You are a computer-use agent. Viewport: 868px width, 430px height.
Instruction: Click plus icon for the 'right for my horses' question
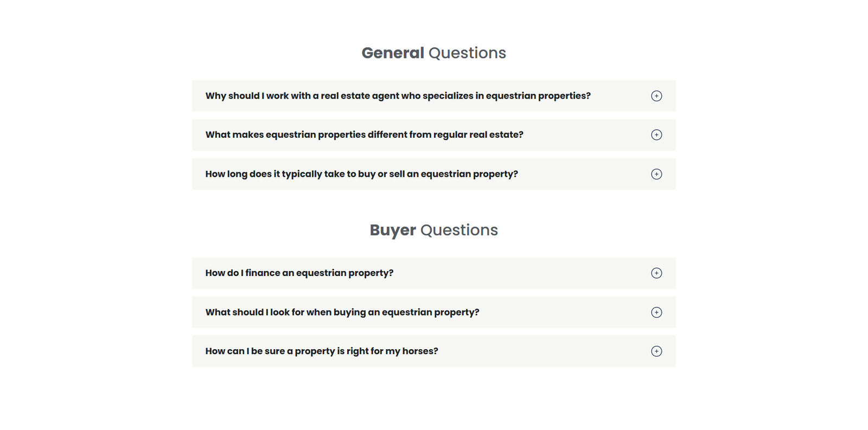[x=656, y=351]
